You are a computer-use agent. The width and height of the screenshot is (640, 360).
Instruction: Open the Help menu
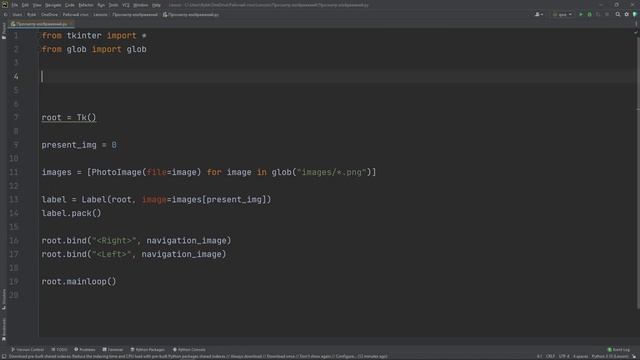(x=156, y=5)
